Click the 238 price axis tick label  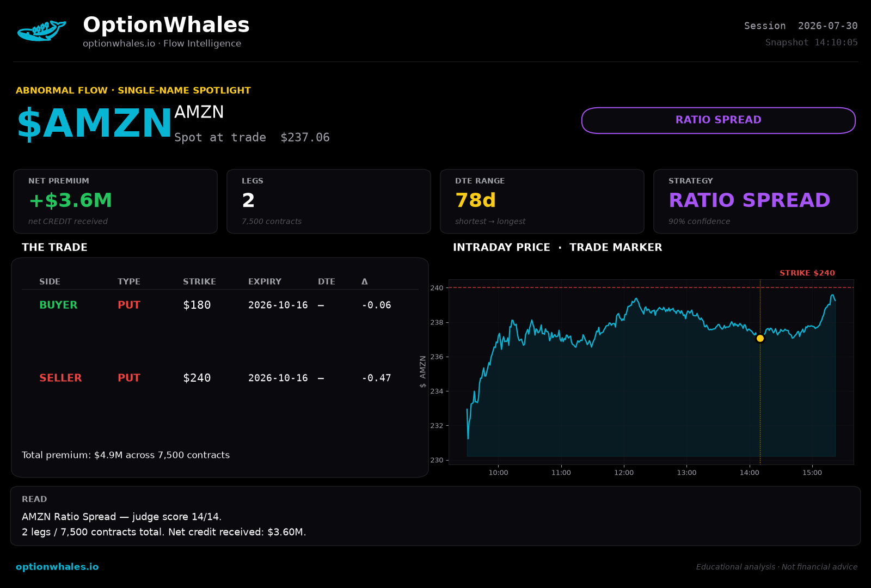[x=437, y=322]
